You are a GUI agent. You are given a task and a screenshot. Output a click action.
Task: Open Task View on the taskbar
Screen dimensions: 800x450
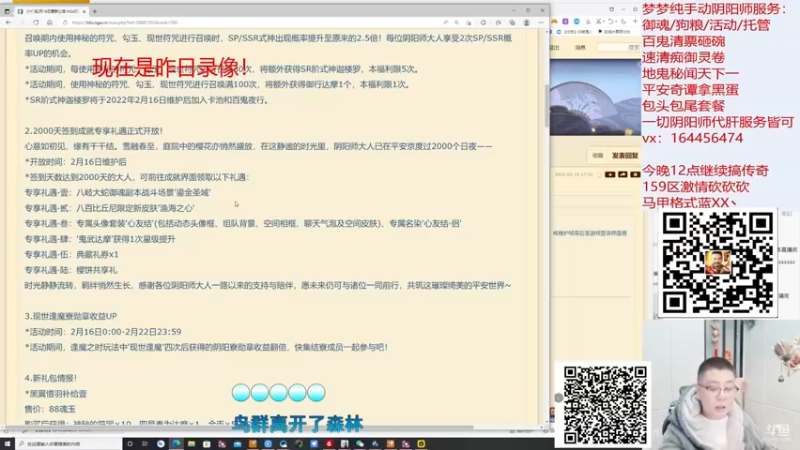[145, 444]
